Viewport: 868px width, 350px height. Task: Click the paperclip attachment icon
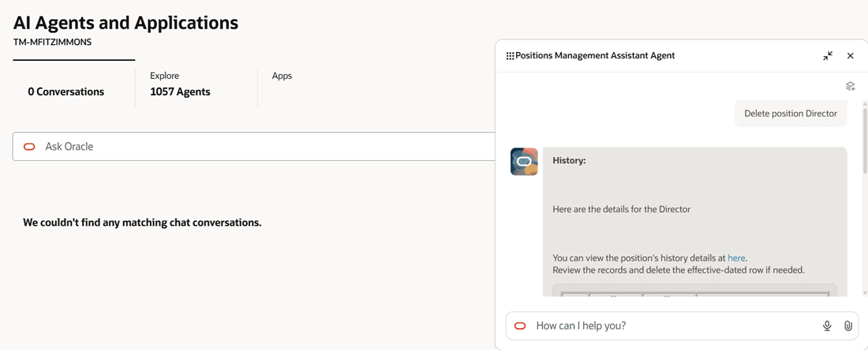[x=847, y=326]
